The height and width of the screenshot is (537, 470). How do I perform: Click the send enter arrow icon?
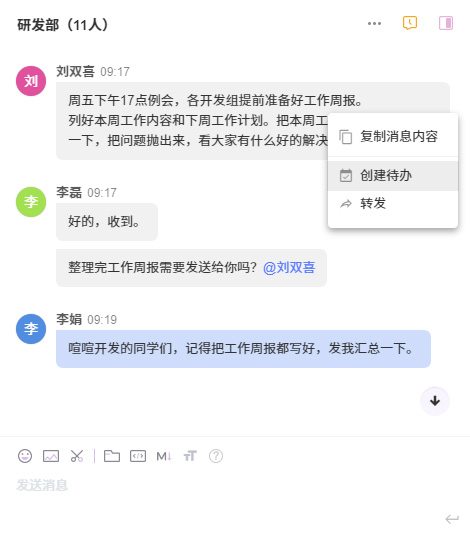pos(452,519)
